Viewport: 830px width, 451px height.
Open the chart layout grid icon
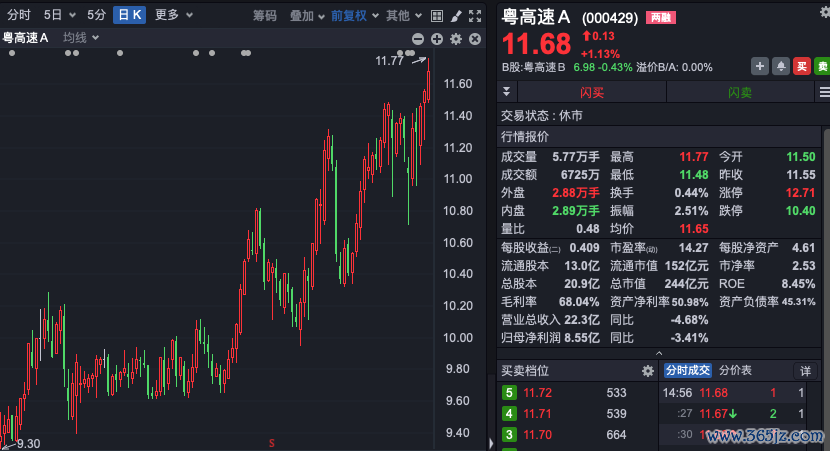coord(437,16)
